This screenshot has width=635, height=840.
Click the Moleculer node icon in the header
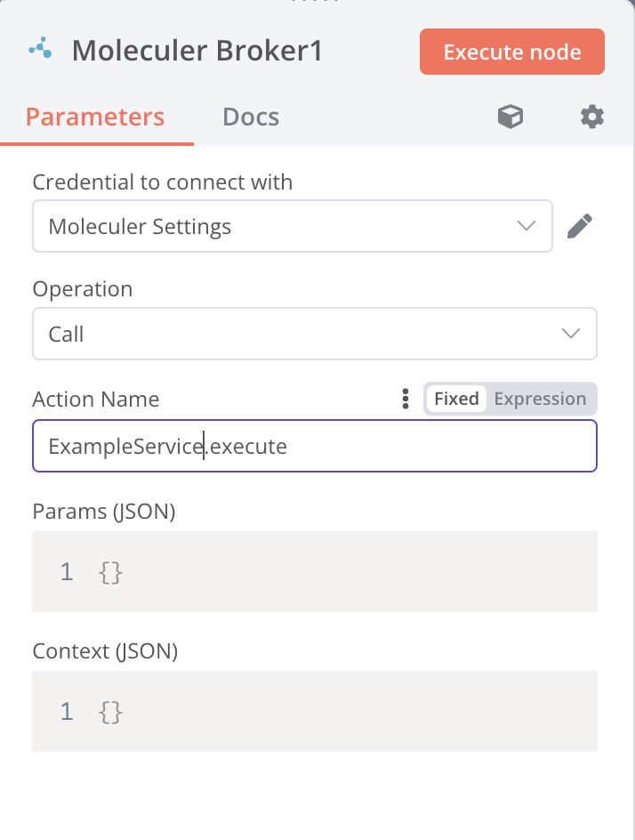41,48
